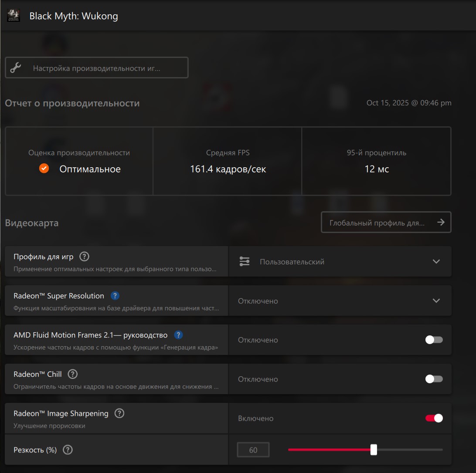476x473 pixels.
Task: Click Настройка производительности игры button
Action: click(97, 68)
